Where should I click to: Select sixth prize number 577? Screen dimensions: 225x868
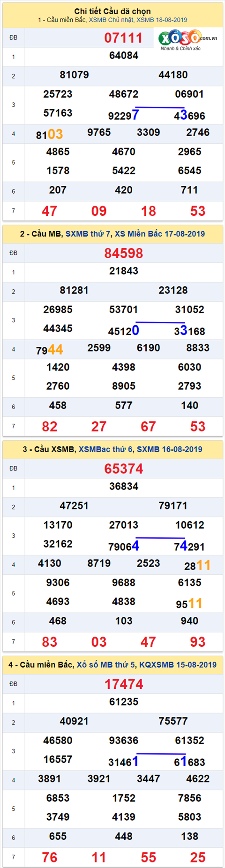tap(124, 406)
